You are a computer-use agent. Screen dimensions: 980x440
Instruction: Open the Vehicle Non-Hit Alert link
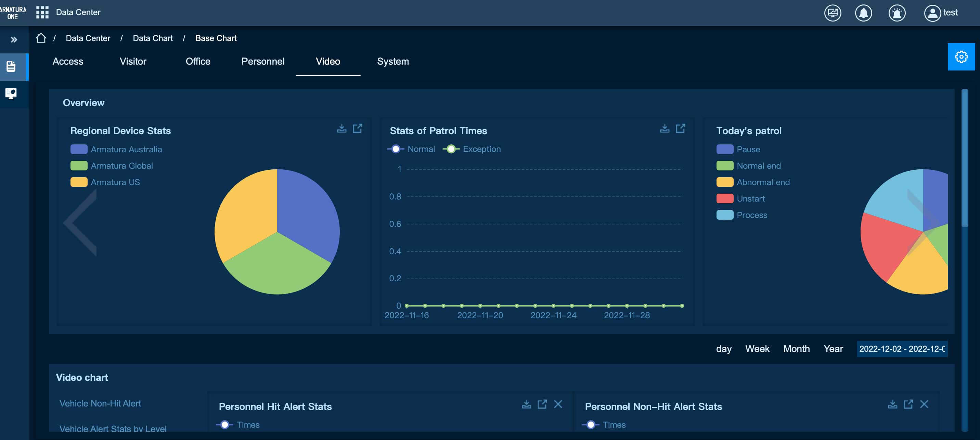100,403
